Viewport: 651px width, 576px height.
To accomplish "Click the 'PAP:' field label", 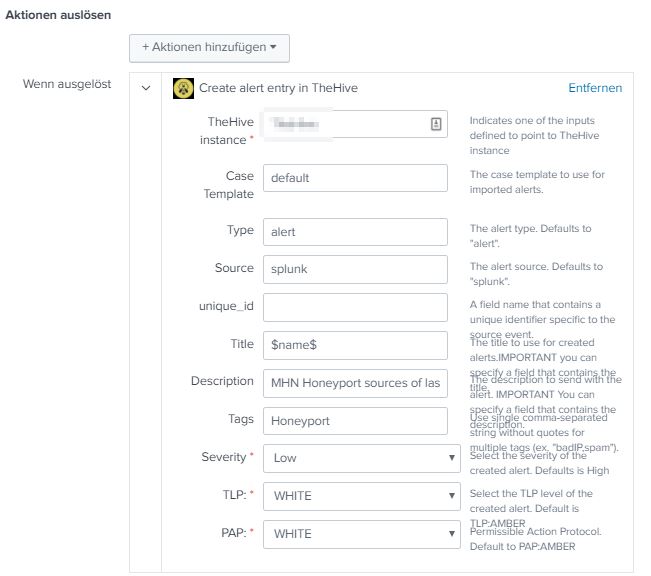I will (234, 533).
